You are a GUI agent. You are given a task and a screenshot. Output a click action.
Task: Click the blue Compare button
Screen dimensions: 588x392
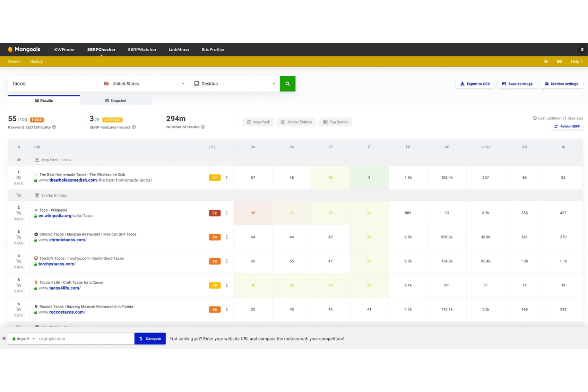pos(150,339)
